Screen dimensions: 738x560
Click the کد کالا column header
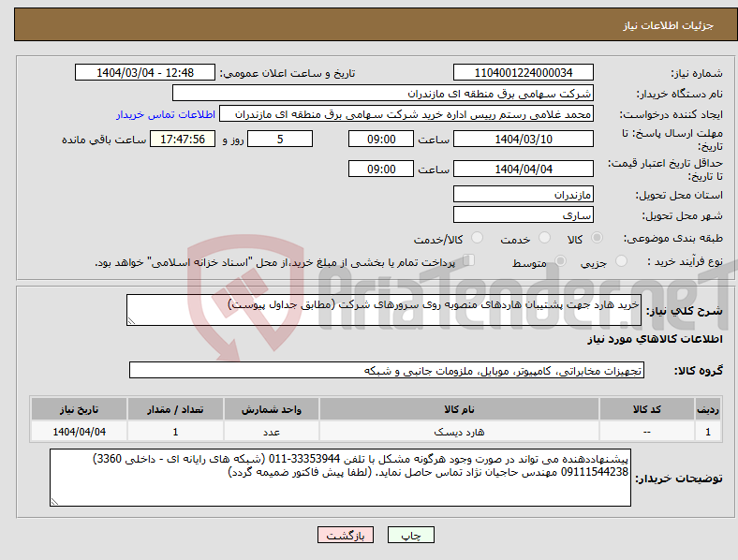coord(647,409)
